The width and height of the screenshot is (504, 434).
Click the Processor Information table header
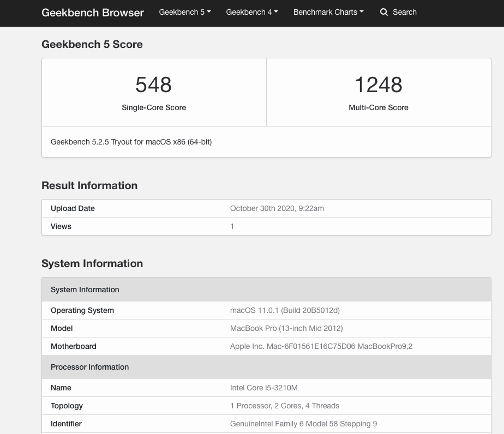click(266, 367)
